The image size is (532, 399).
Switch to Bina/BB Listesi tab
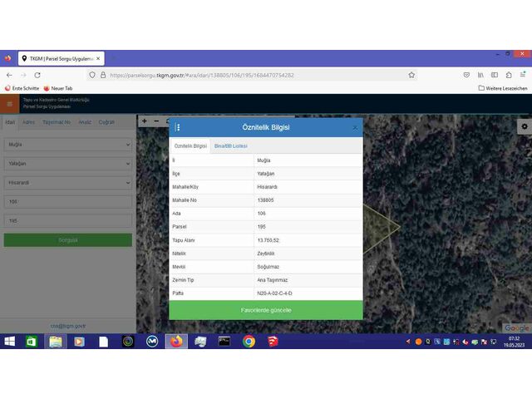230,145
